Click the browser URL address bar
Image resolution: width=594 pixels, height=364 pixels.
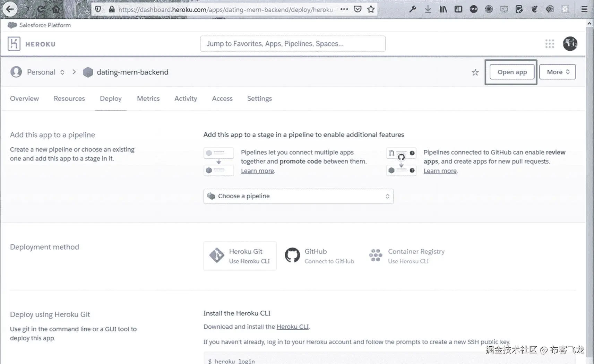click(225, 9)
